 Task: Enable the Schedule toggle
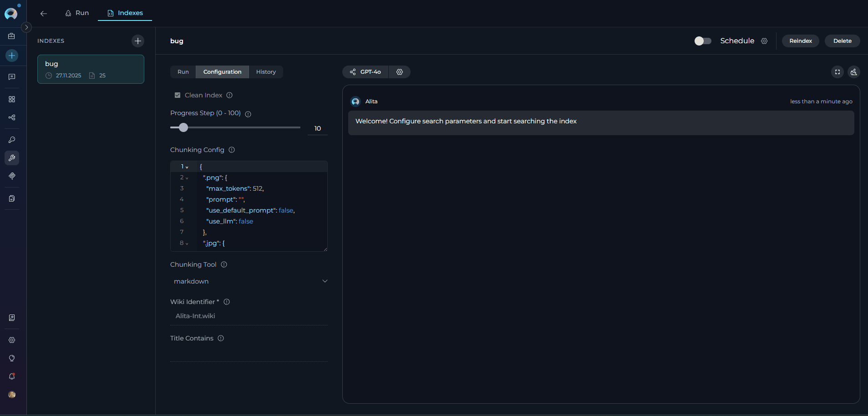click(702, 41)
